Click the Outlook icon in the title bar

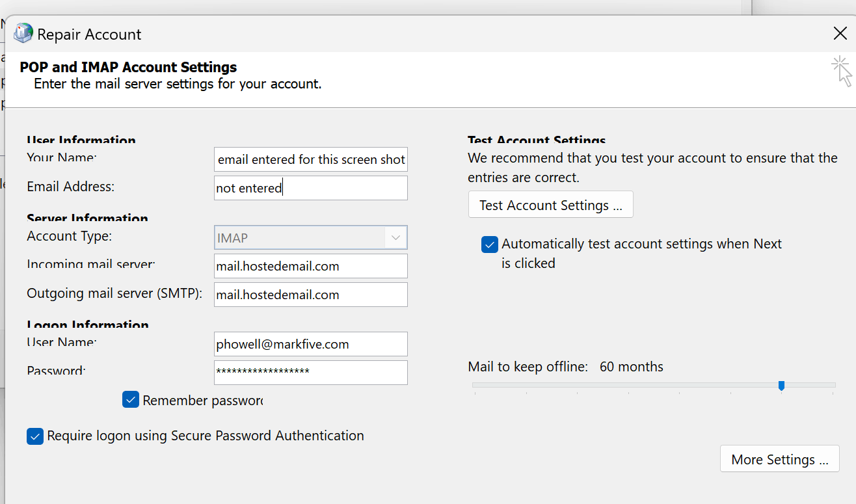pos(23,33)
